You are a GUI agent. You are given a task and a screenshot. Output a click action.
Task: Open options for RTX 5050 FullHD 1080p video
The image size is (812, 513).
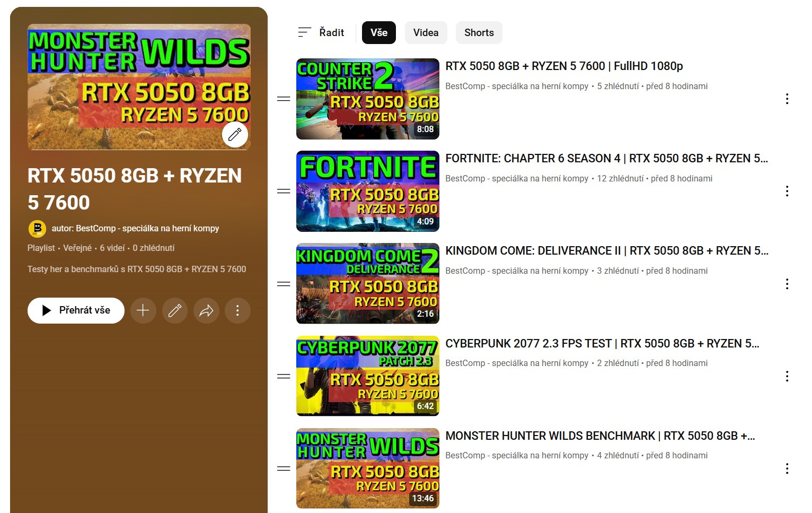coord(787,99)
